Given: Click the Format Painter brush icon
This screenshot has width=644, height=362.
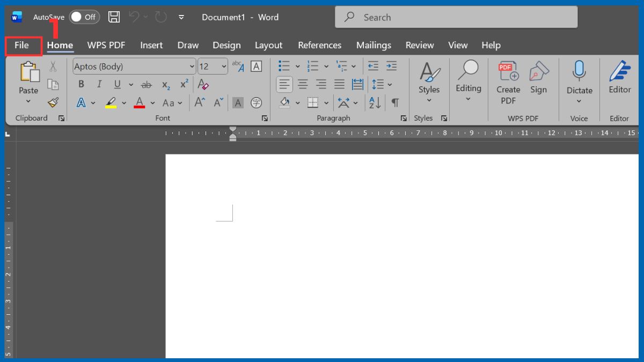Looking at the screenshot, I should coord(53,102).
